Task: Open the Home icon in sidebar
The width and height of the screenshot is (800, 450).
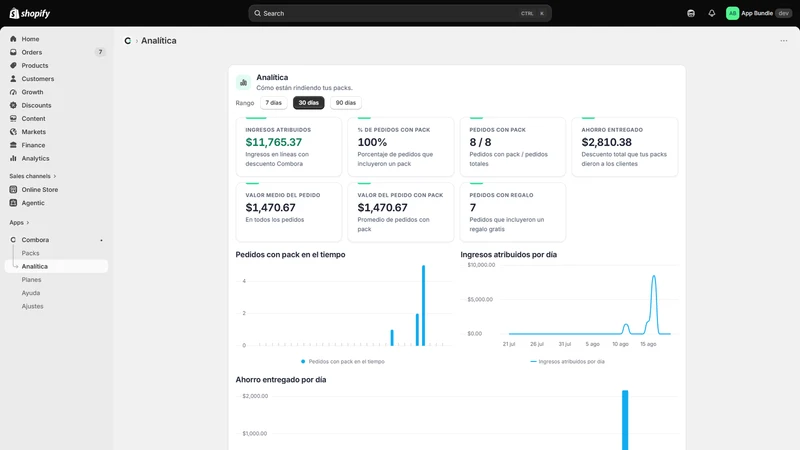Action: tap(13, 39)
